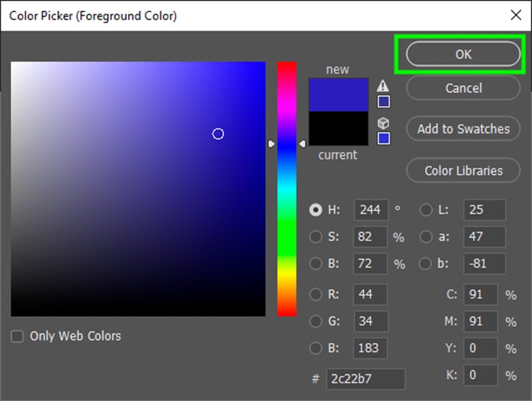532x401 pixels.
Task: Select the a channel radio button
Action: tap(425, 237)
